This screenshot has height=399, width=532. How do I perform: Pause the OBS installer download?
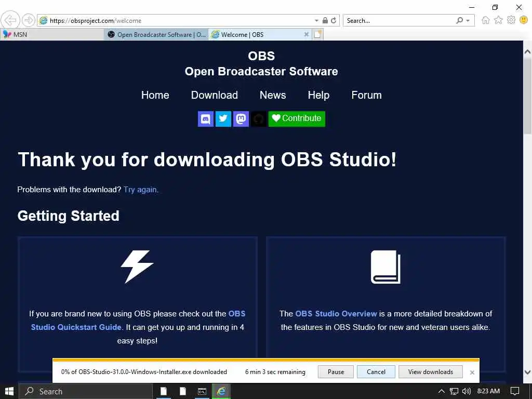tap(336, 372)
